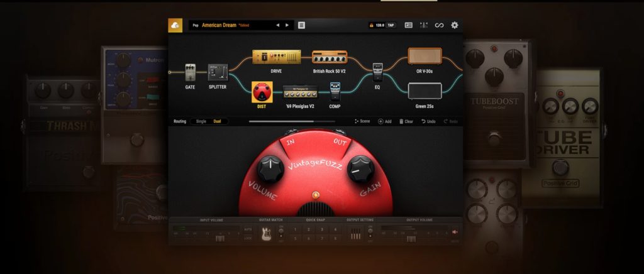Open the Scene option
The height and width of the screenshot is (274, 644).
click(x=362, y=121)
